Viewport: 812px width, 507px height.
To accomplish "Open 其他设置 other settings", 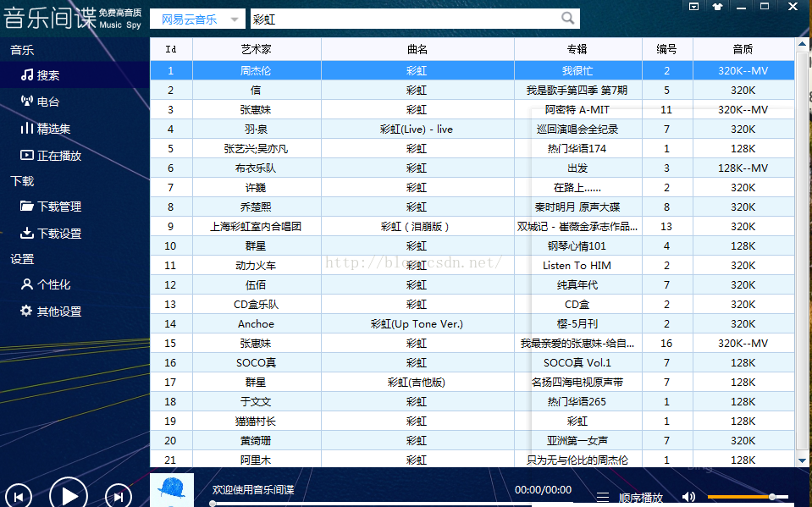I will [x=51, y=311].
